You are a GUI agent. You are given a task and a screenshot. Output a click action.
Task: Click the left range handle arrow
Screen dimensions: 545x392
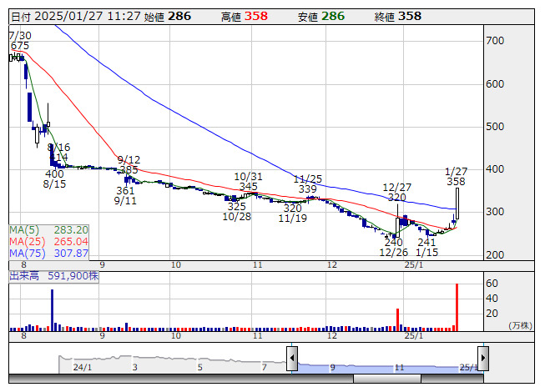[292, 359]
